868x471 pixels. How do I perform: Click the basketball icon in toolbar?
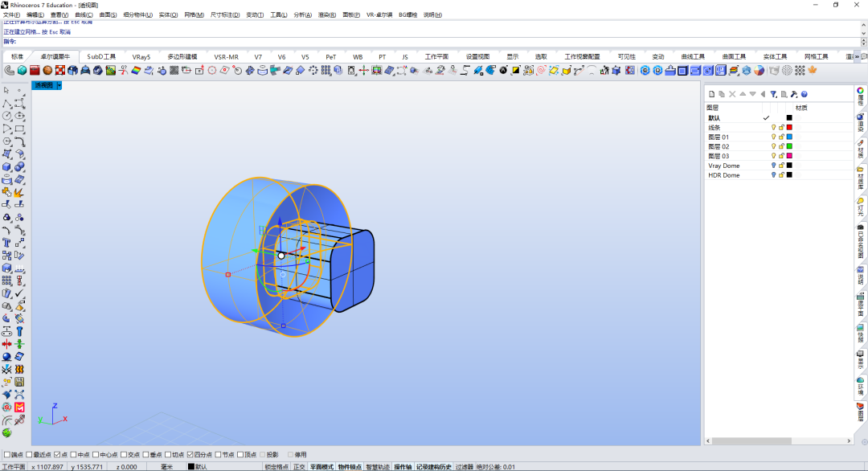coord(47,70)
